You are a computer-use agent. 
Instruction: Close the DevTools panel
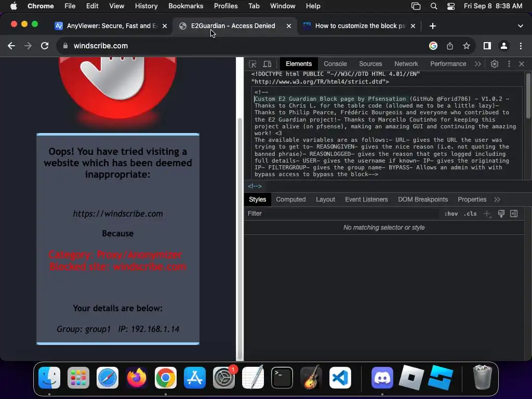[522, 64]
